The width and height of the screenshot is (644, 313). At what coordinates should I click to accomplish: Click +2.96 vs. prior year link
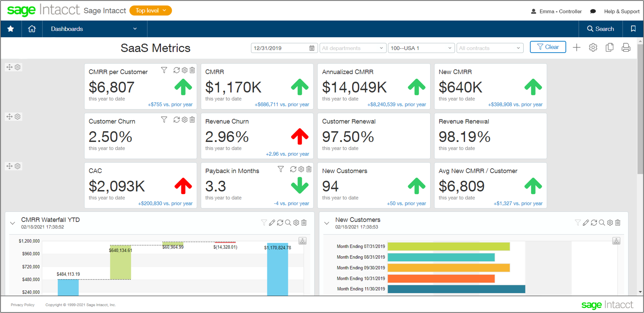pos(287,154)
